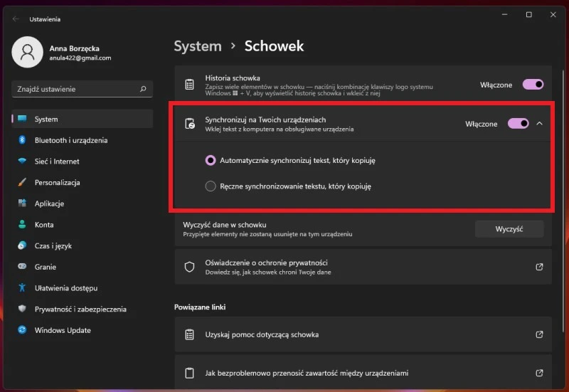Go to Windows Update
Viewport: 569px width, 392px height.
[83, 330]
